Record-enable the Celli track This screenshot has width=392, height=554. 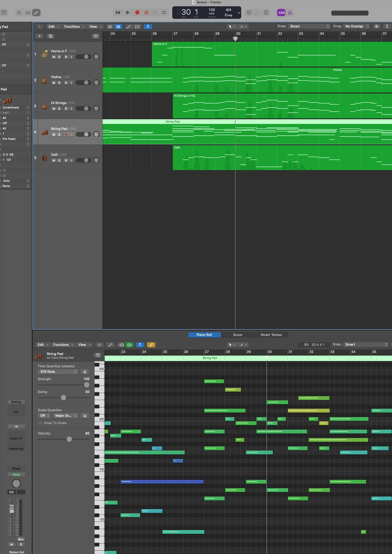pos(66,161)
